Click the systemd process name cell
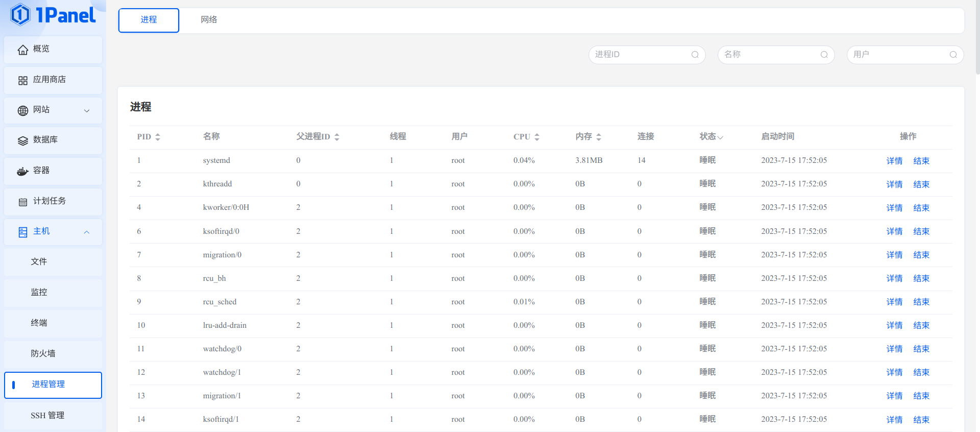The width and height of the screenshot is (980, 432). (x=216, y=160)
